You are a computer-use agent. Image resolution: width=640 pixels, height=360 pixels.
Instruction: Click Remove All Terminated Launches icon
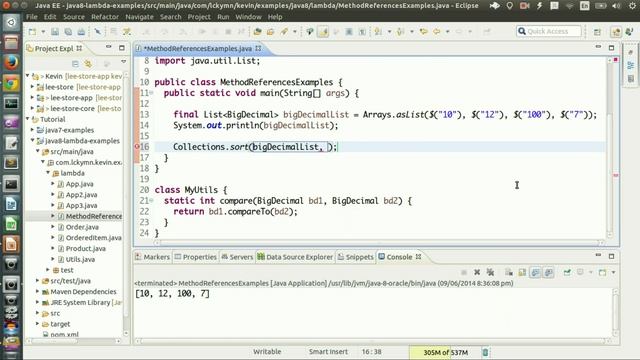coord(490,272)
